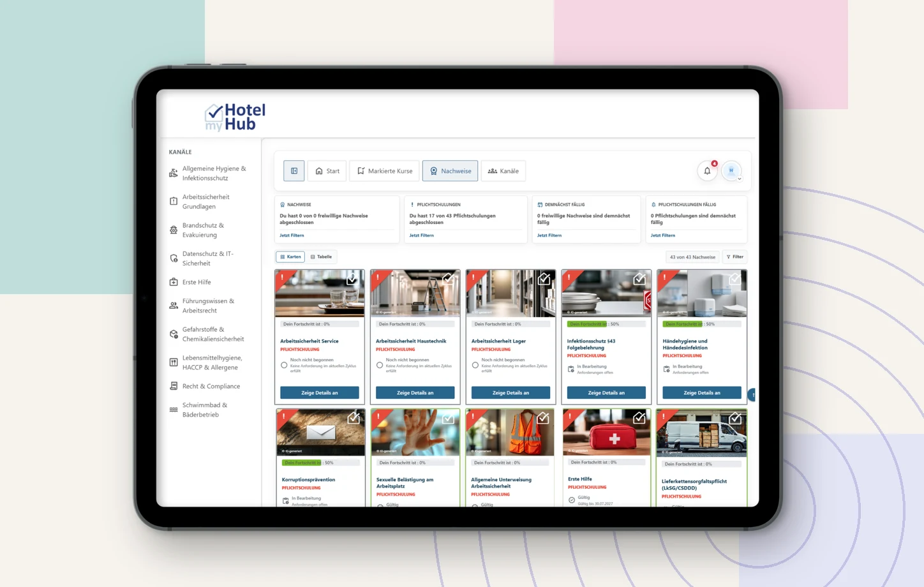Click validity check icon on Erste Hilfe card
924x587 pixels.
tap(572, 500)
